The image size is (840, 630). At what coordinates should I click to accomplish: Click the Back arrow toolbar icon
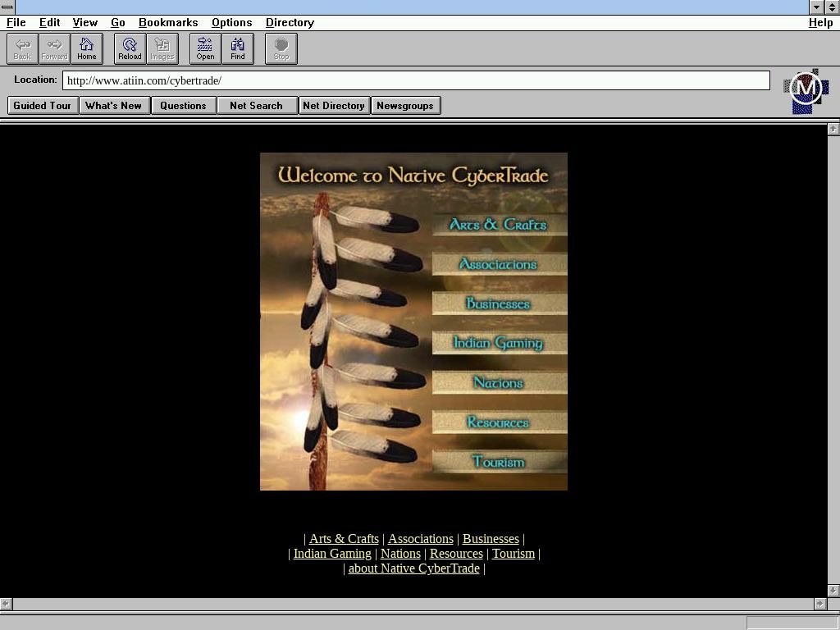click(x=23, y=48)
